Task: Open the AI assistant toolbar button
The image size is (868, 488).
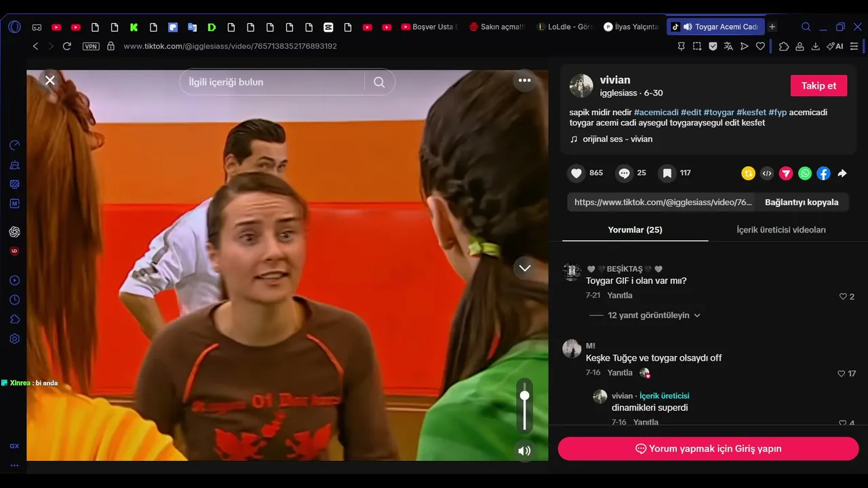Action: coord(835,46)
